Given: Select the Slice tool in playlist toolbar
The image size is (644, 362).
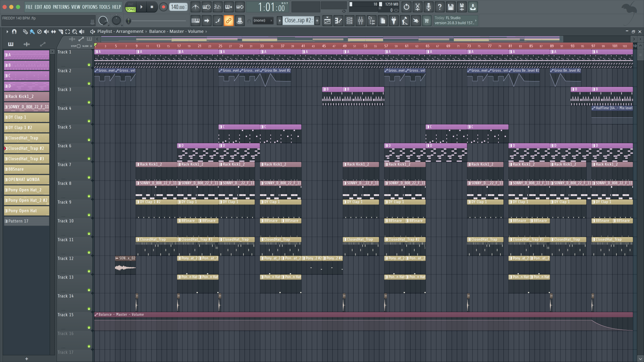Looking at the screenshot, I should coord(61,32).
